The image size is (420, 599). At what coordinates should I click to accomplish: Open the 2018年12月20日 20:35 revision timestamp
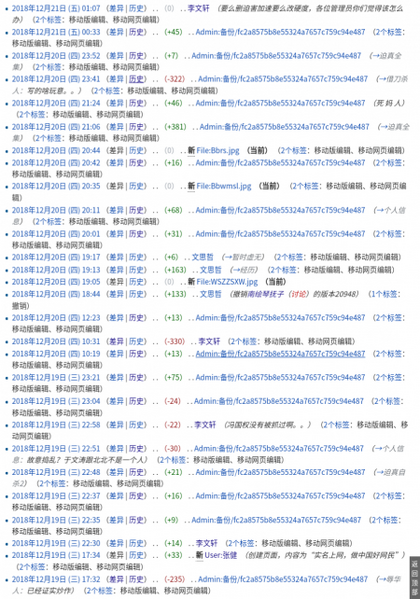(56, 186)
